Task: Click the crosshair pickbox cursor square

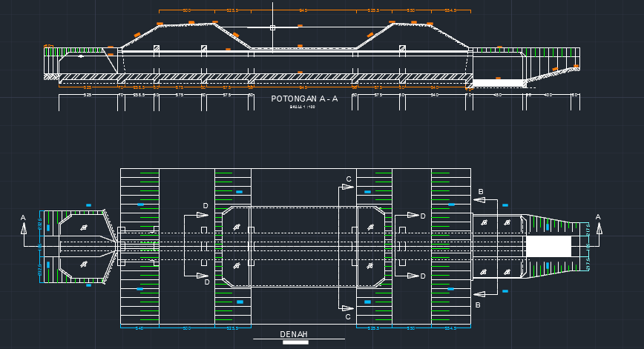Action: pyautogui.click(x=273, y=28)
